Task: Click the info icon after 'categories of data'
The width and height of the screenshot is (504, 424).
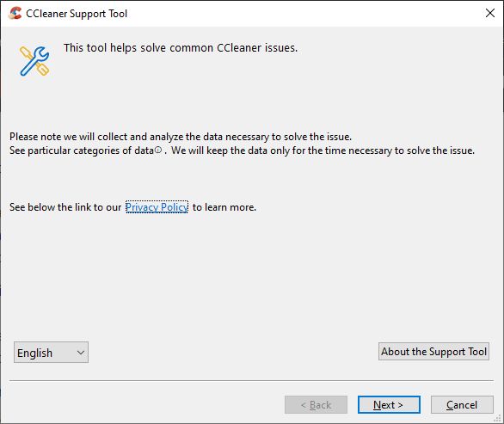Action: [157, 150]
